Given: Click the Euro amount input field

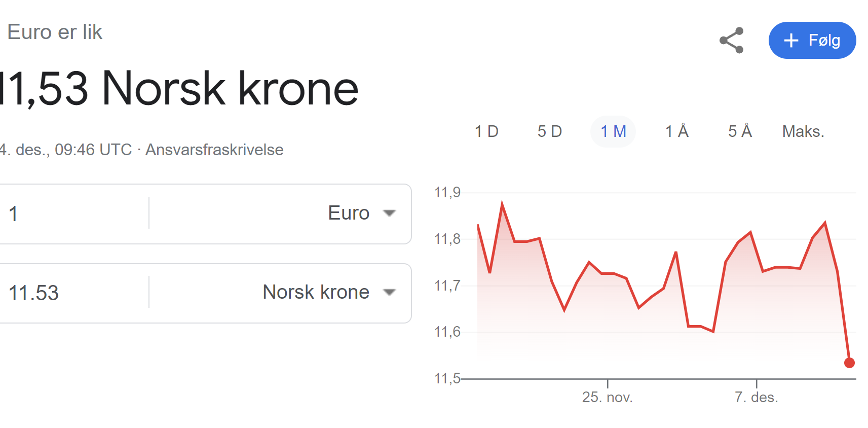Looking at the screenshot, I should click(x=74, y=213).
